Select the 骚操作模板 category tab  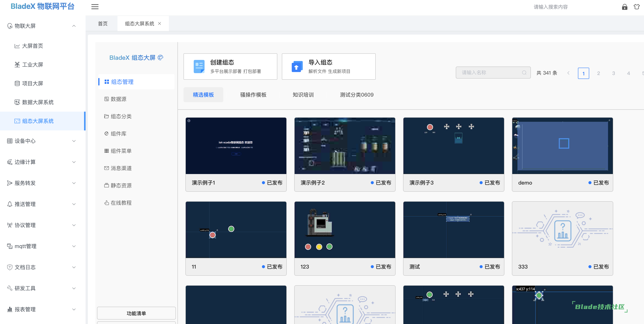coord(253,95)
